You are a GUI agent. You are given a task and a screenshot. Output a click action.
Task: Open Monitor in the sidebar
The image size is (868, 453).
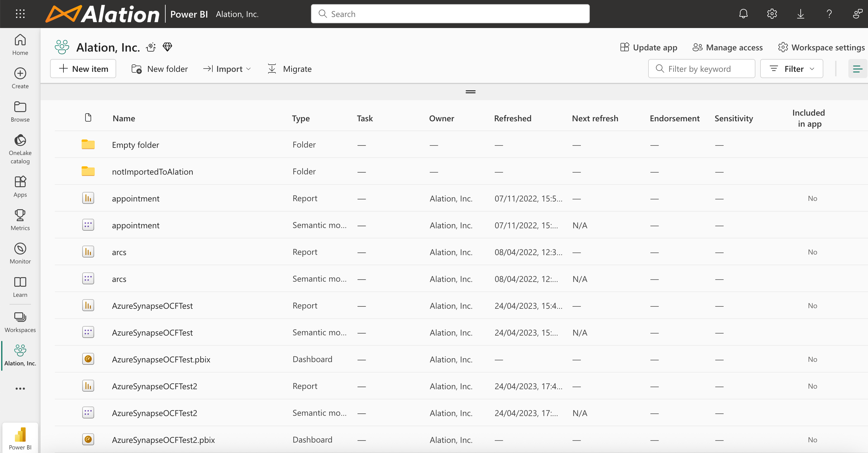[20, 253]
